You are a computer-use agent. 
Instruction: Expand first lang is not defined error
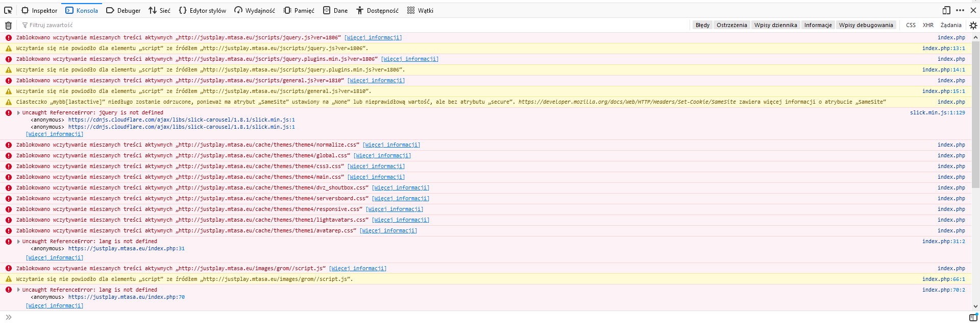(19, 242)
